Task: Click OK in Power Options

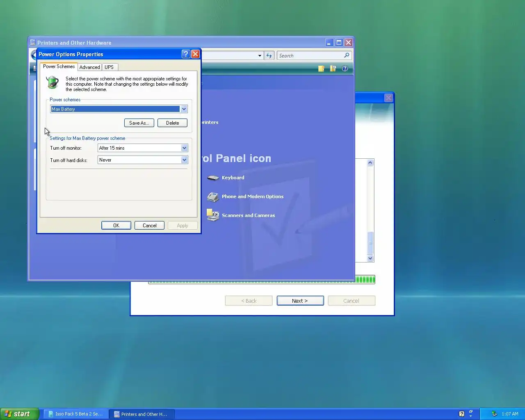Action: coord(116,226)
